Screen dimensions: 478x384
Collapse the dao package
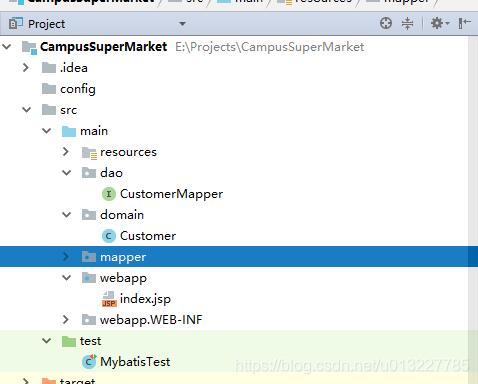67,173
